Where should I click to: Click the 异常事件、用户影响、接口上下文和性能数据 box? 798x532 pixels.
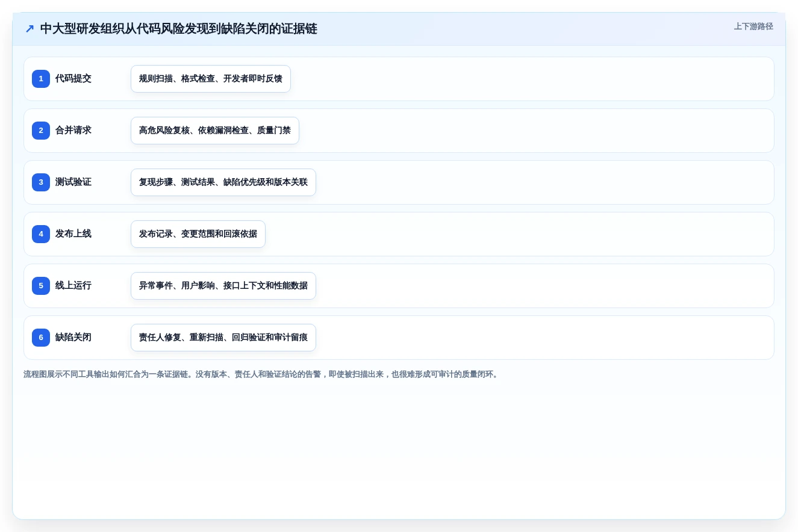(223, 286)
